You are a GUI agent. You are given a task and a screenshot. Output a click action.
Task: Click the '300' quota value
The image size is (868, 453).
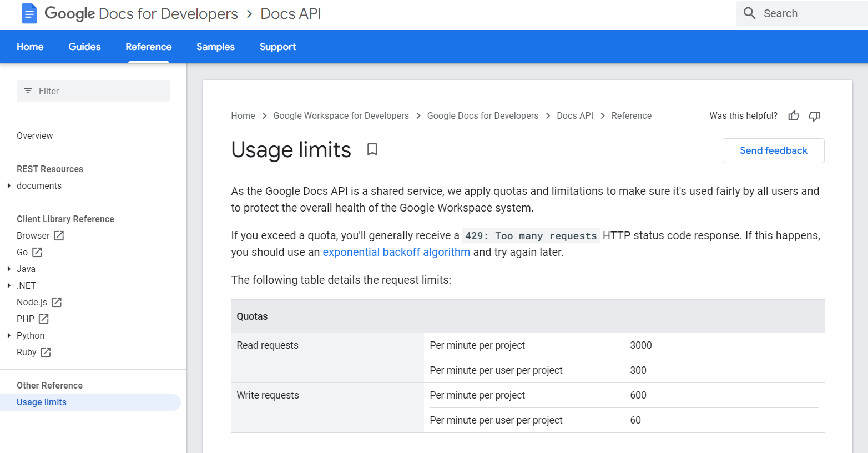point(638,370)
